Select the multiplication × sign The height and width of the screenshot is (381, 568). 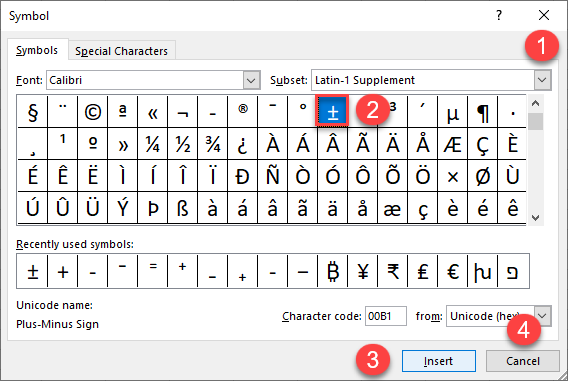[x=453, y=176]
